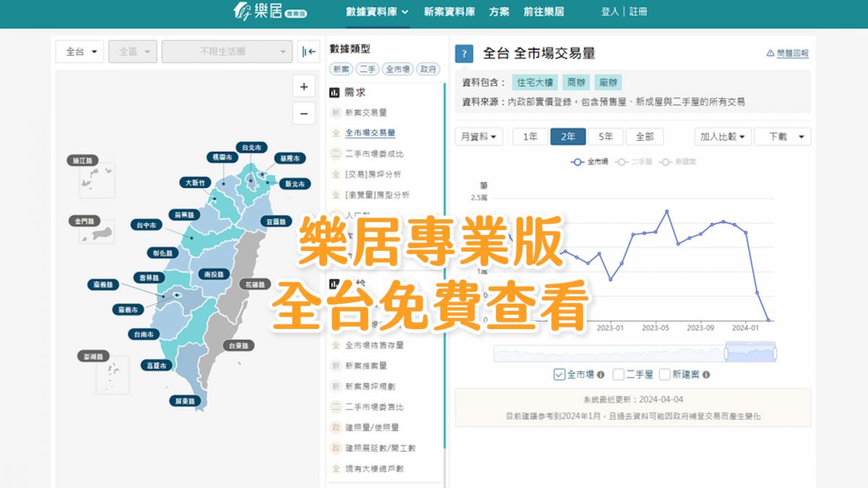Check the 全市場 checkbox below chart
Viewport: 868px width, 488px height.
[558, 374]
